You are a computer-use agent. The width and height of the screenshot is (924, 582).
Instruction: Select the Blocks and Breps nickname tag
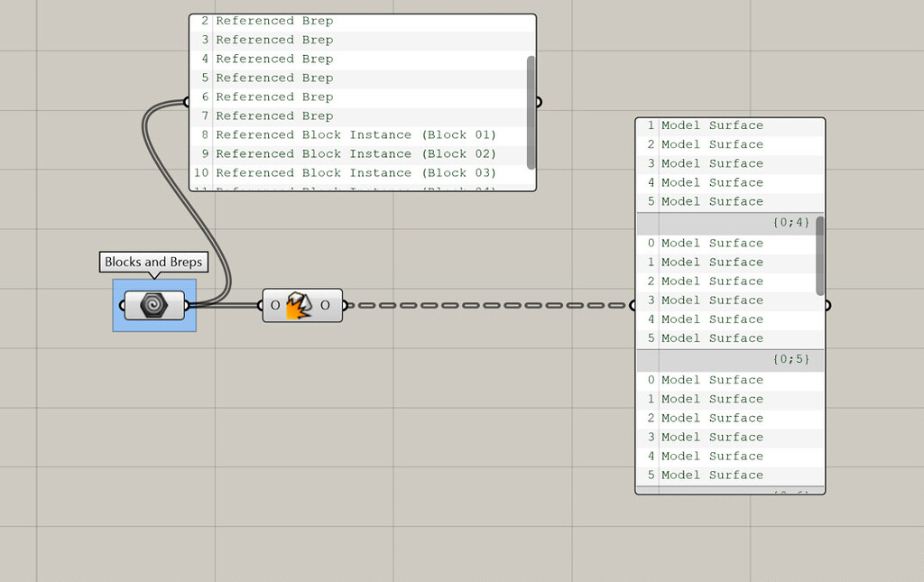coord(152,262)
